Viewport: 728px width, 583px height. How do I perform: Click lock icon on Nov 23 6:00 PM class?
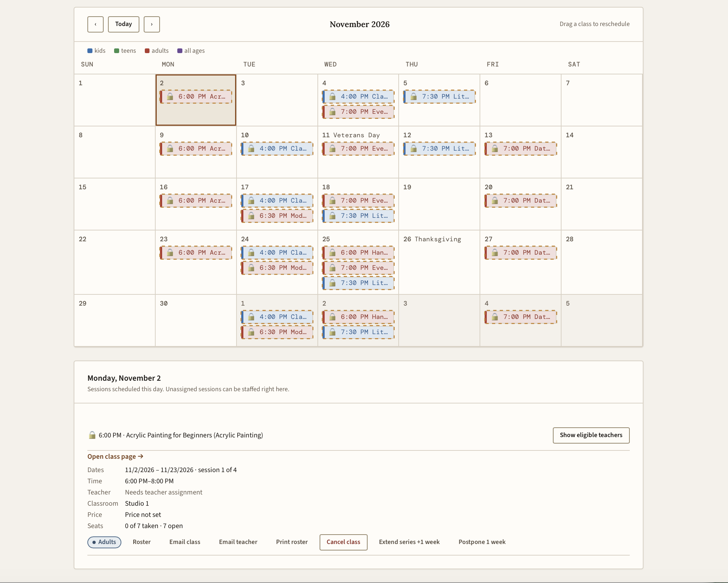tap(170, 252)
